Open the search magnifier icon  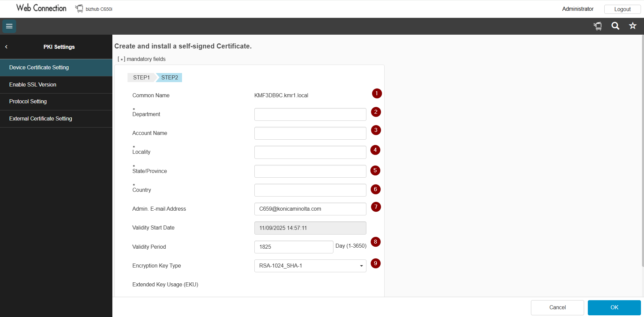[615, 26]
